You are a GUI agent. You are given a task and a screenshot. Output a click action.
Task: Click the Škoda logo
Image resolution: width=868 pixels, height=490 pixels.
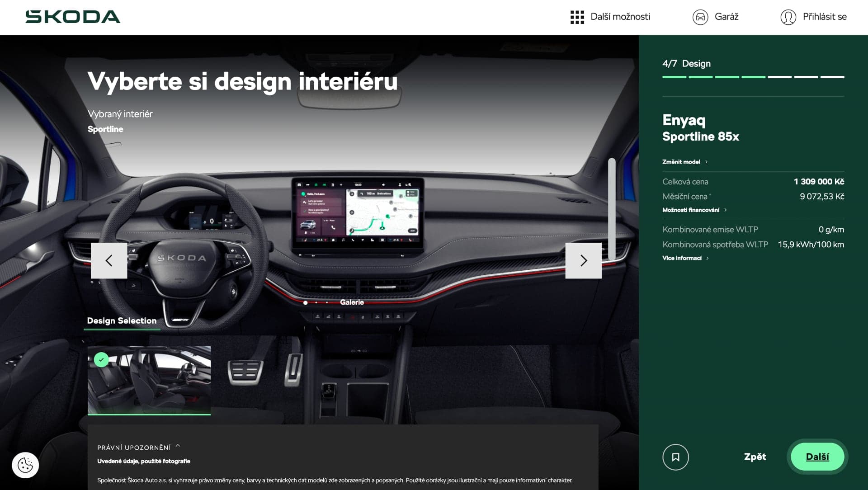click(73, 17)
